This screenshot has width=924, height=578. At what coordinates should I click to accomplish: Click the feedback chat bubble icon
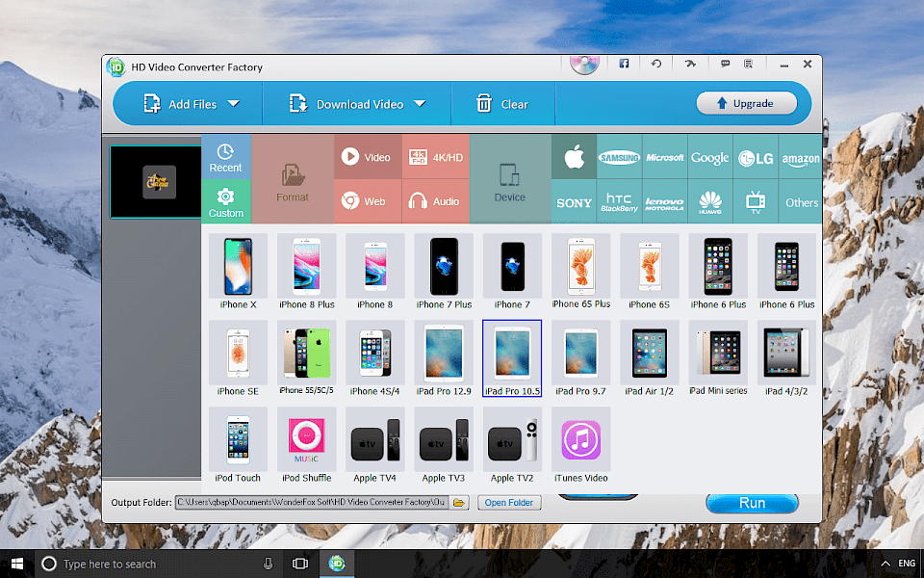pos(725,64)
